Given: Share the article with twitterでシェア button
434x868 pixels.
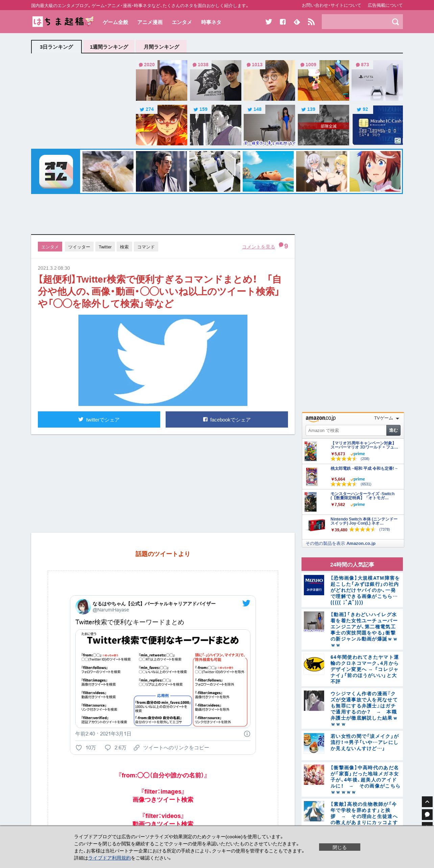Looking at the screenshot, I should pyautogui.click(x=99, y=419).
